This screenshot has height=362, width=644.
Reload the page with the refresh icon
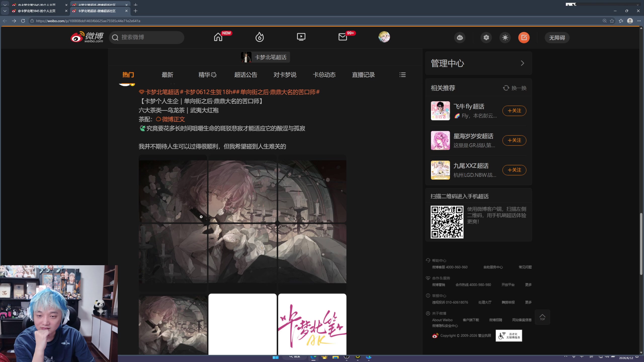pyautogui.click(x=23, y=21)
